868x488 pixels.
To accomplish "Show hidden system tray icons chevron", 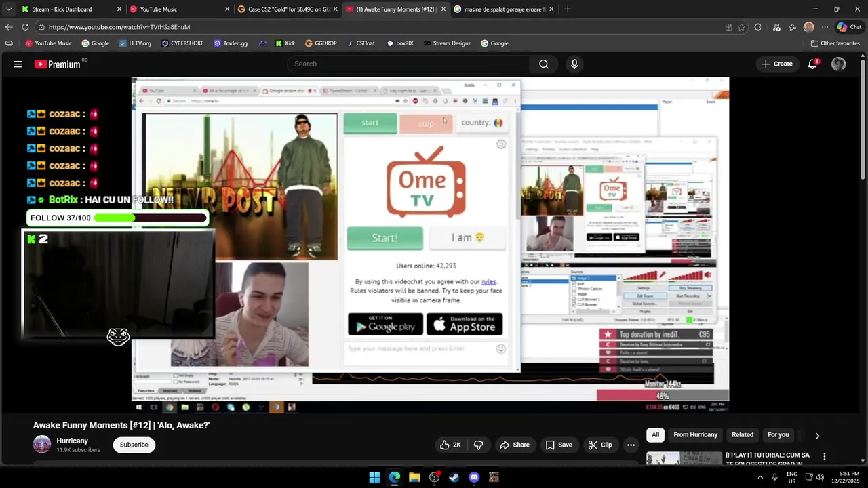I will point(760,477).
